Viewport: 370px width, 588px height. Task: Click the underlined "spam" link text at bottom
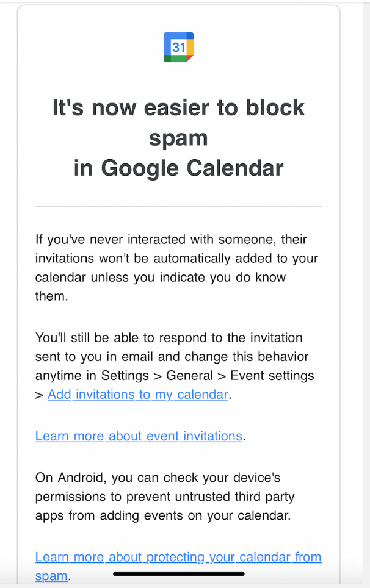(x=51, y=575)
